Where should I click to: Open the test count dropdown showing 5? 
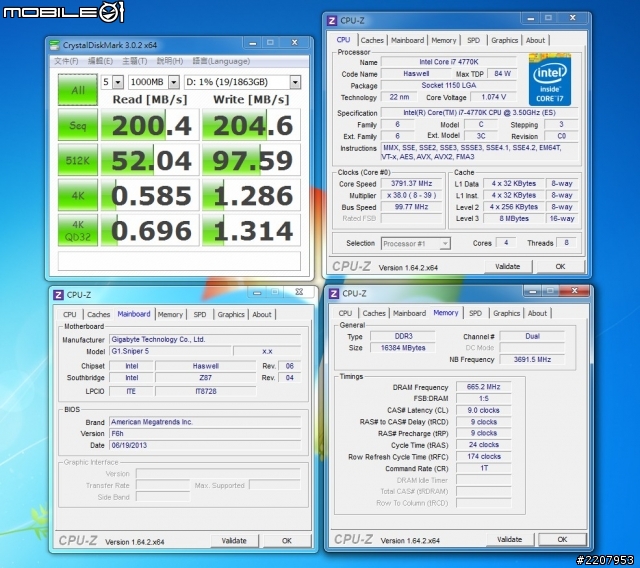(x=112, y=82)
